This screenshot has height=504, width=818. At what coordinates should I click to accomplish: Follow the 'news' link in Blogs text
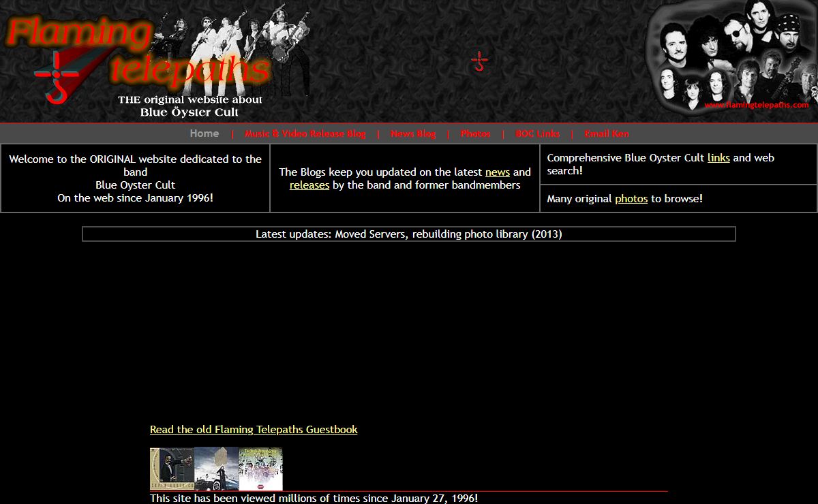(x=498, y=172)
